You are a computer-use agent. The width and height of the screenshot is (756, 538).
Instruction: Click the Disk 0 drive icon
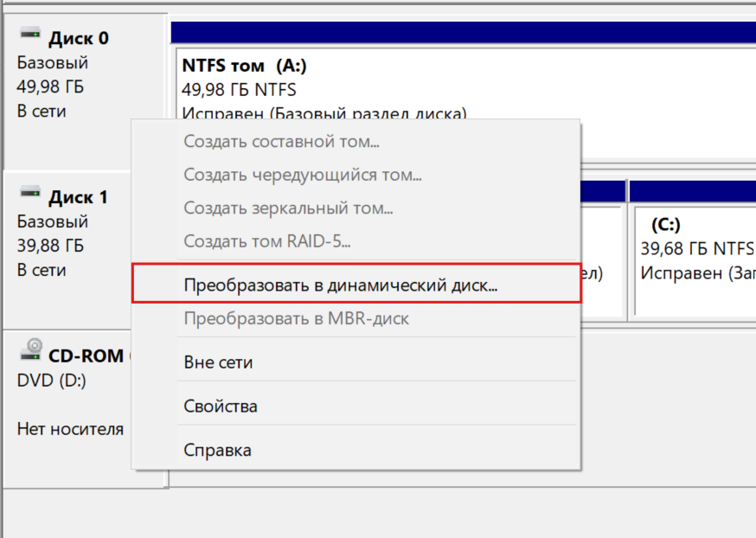[30, 35]
